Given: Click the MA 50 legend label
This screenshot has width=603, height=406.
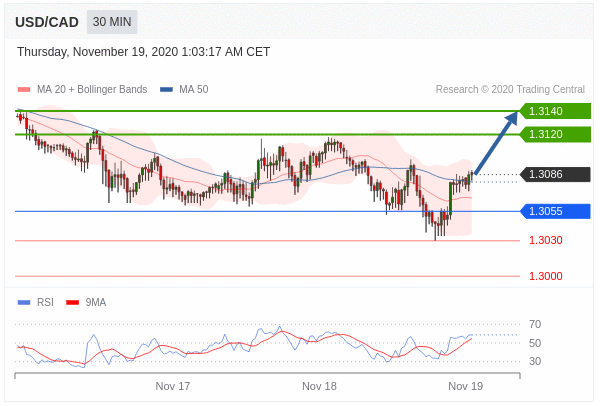Looking at the screenshot, I should 193,90.
